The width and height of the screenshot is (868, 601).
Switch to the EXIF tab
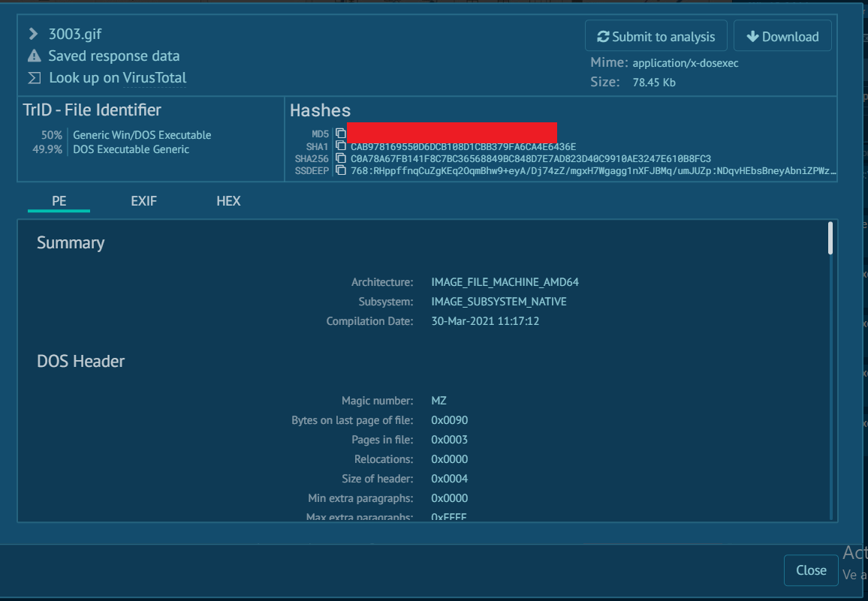click(x=143, y=201)
